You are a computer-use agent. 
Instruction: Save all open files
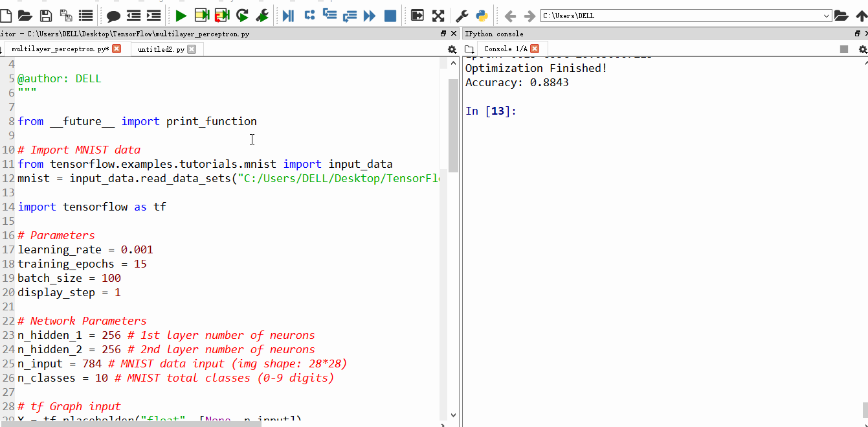(66, 16)
